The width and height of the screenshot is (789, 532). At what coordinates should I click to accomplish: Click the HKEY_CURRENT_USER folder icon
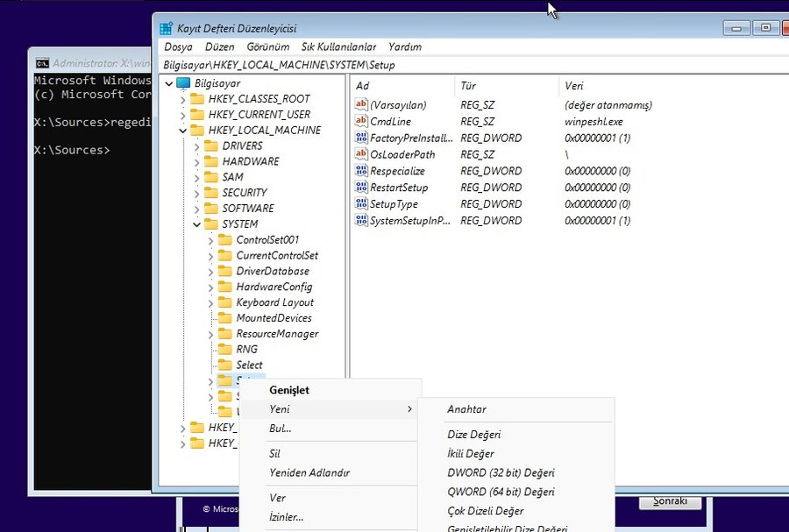(197, 115)
